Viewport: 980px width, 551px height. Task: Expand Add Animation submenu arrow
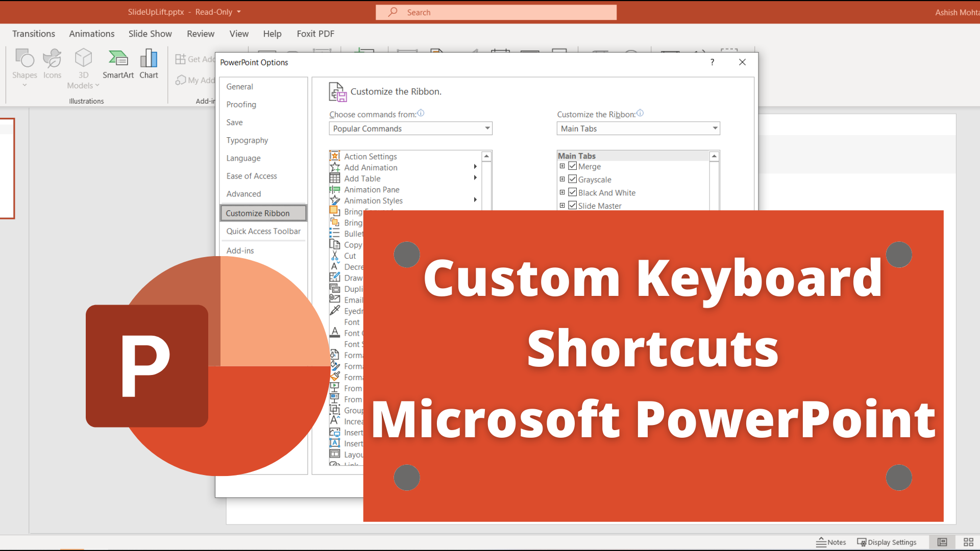tap(475, 167)
